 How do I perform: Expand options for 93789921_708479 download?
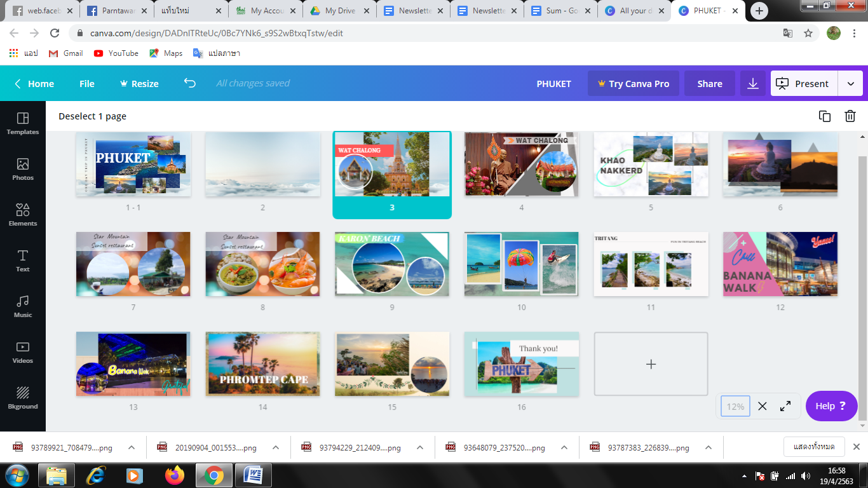[132, 447]
